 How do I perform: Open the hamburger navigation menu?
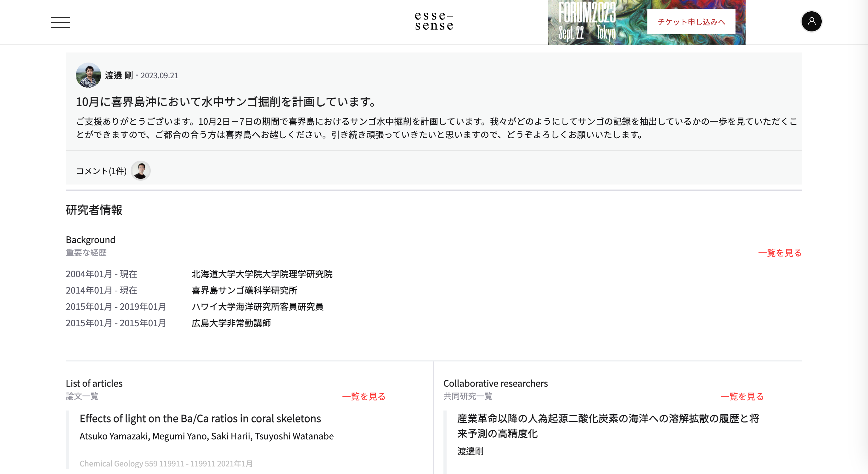(x=61, y=22)
